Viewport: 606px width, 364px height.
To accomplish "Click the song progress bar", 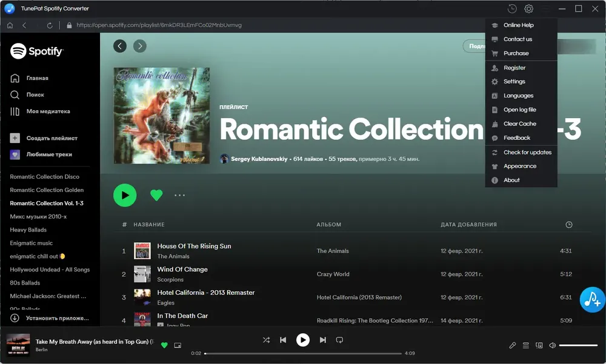I will point(303,353).
